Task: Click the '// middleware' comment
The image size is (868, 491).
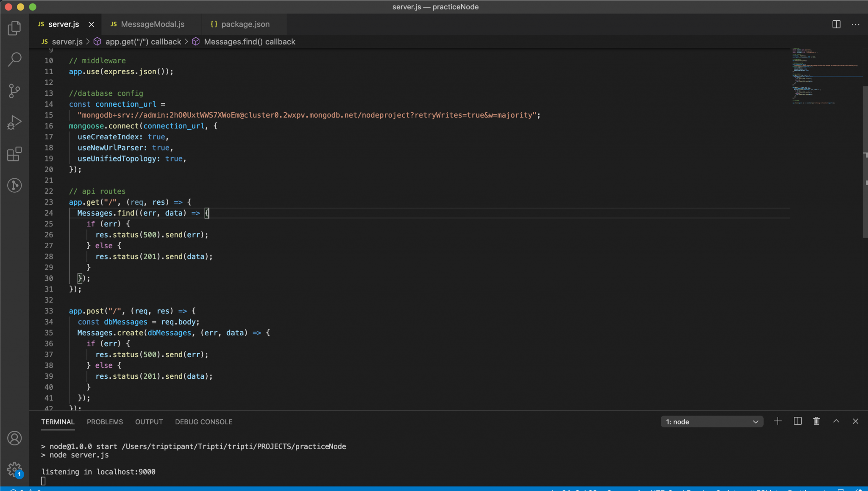Action: [97, 61]
